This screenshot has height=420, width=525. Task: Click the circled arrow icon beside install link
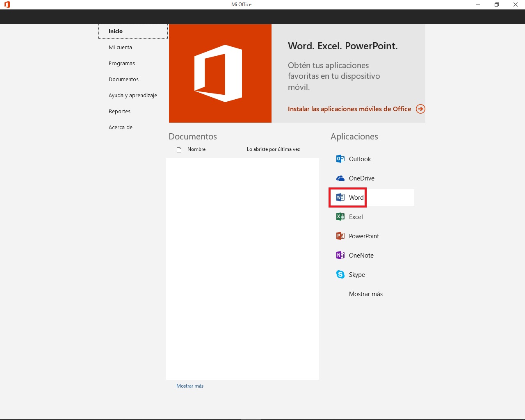420,109
